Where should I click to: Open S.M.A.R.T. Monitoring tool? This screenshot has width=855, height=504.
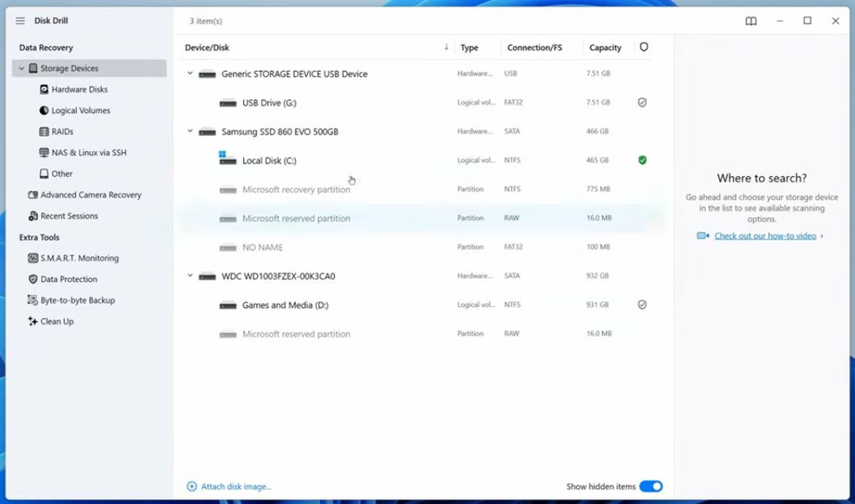79,259
